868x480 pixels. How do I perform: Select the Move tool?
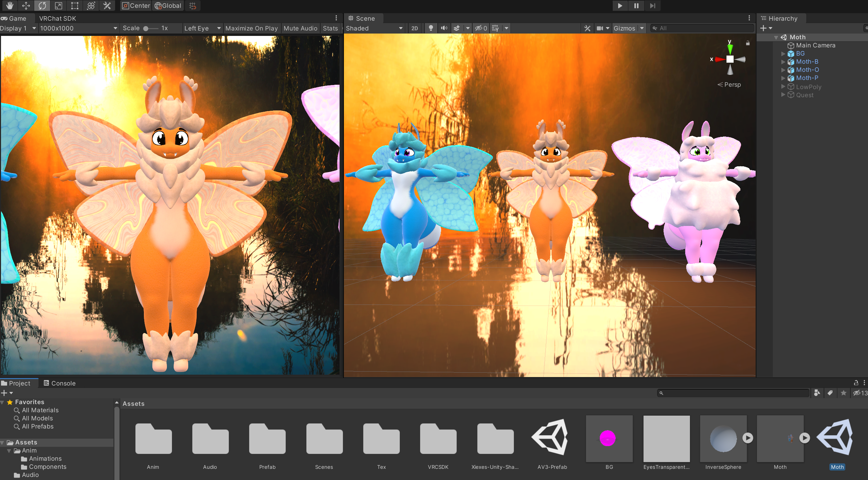click(x=26, y=6)
